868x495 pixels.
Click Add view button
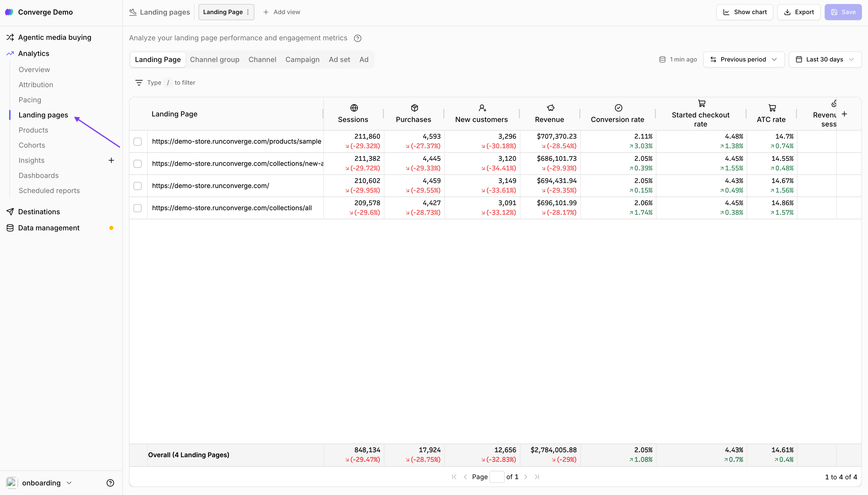coord(282,12)
